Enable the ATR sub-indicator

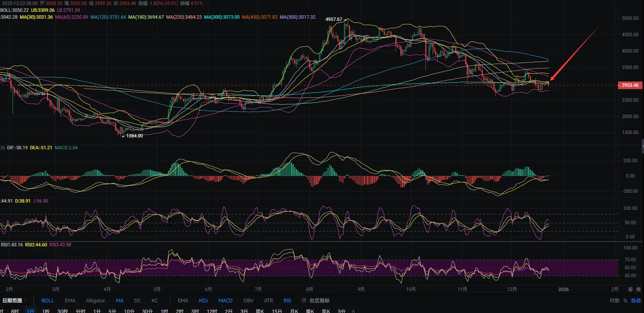click(268, 300)
